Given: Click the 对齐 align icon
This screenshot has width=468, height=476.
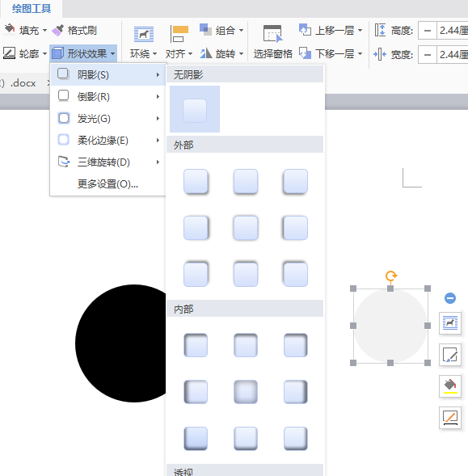Looking at the screenshot, I should click(179, 34).
